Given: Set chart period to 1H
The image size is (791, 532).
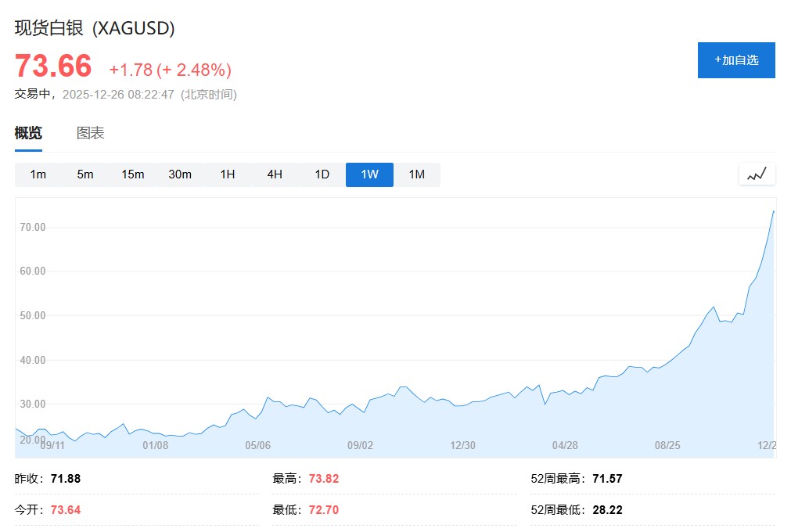Looking at the screenshot, I should point(228,174).
